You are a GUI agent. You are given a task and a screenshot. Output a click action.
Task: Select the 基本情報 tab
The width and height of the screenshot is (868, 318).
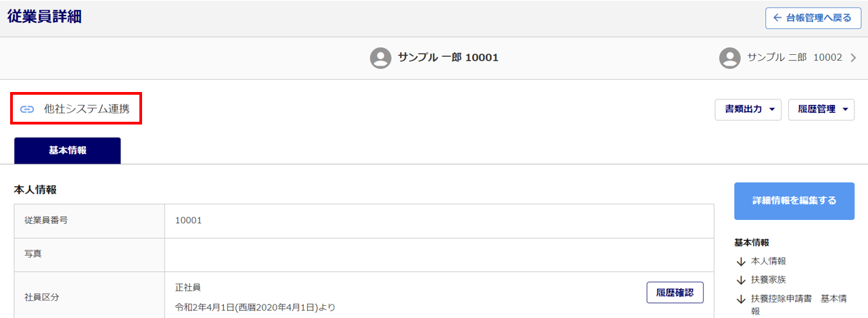click(68, 150)
